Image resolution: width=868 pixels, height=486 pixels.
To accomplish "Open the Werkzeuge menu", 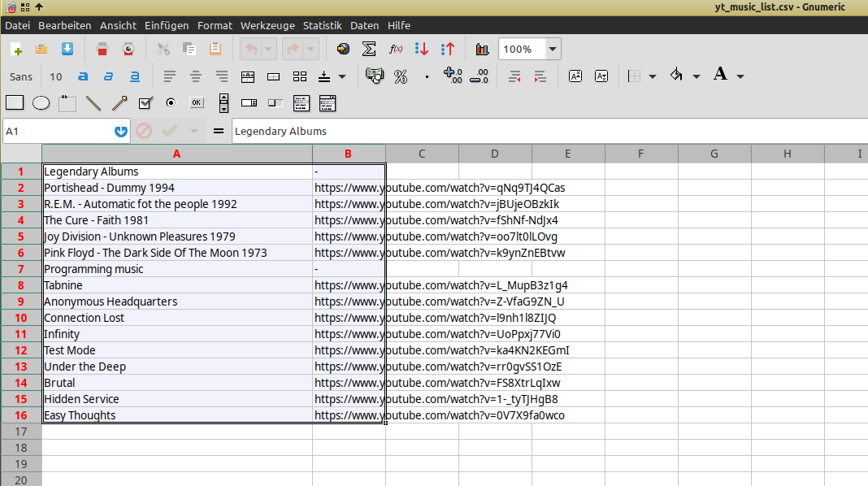I will coord(267,25).
